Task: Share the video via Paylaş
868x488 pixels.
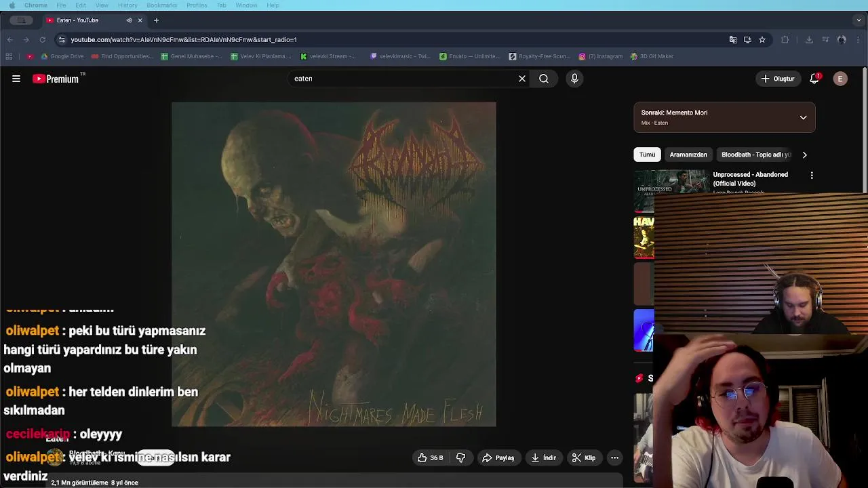Action: tap(498, 458)
